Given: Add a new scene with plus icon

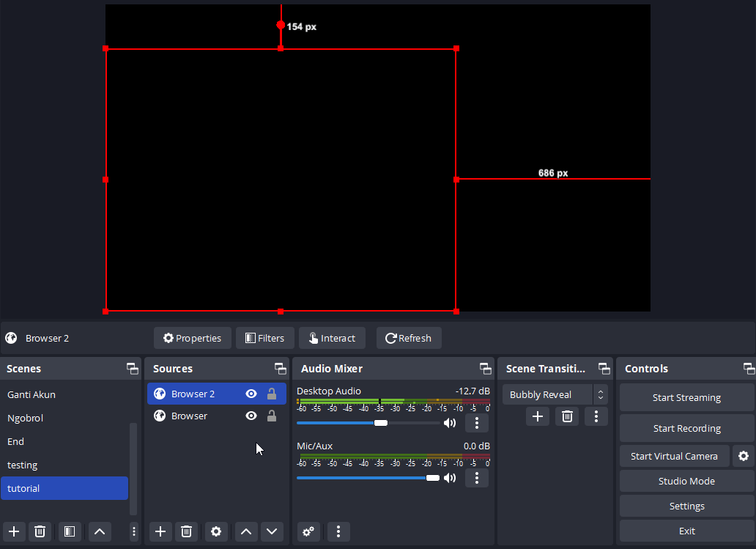Looking at the screenshot, I should (14, 531).
